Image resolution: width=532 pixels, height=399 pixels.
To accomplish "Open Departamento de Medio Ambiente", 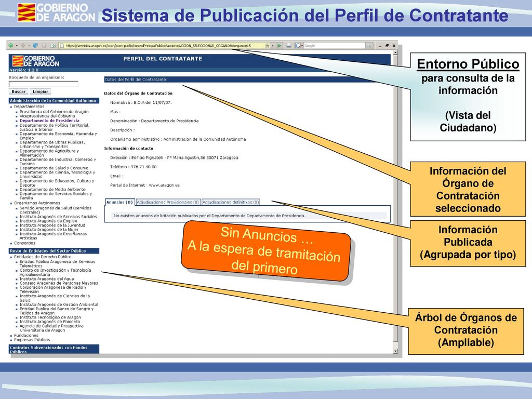I will click(x=52, y=189).
